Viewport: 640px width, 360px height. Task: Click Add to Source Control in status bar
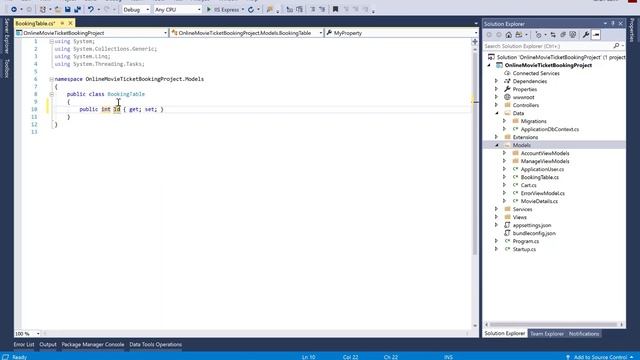[x=600, y=357]
